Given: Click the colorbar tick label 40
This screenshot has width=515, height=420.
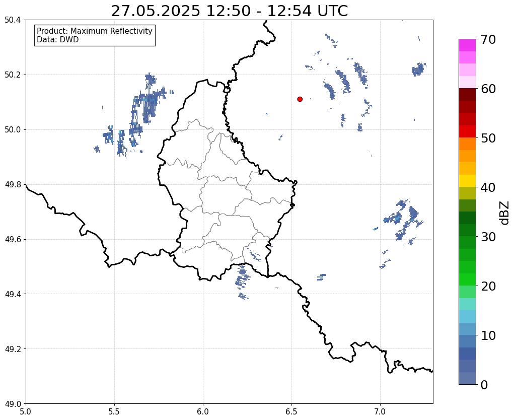Looking at the screenshot, I should pyautogui.click(x=488, y=187).
